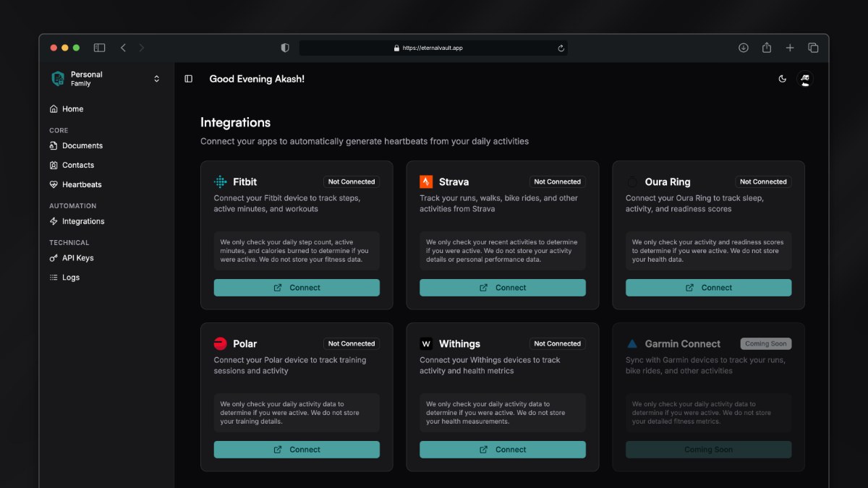
Task: Click Strava Not Connected badge
Action: point(558,182)
